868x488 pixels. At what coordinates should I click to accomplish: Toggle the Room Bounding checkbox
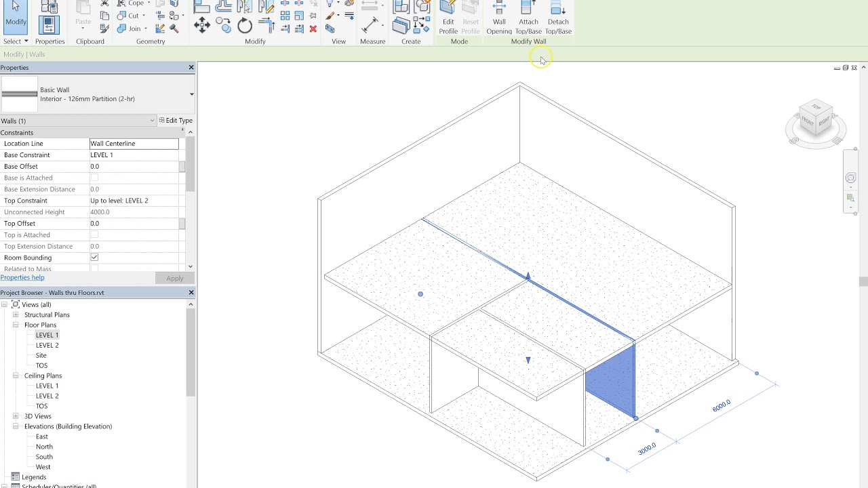[x=94, y=258]
